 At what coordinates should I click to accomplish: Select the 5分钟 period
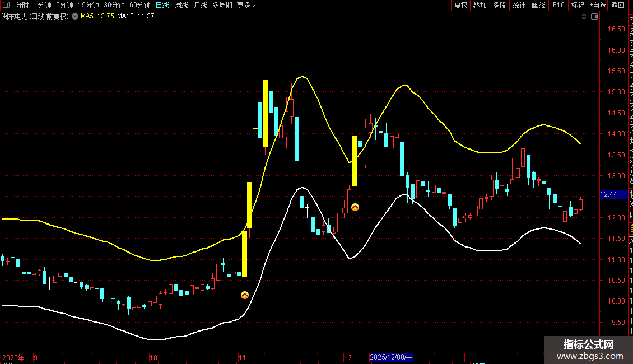(x=64, y=5)
